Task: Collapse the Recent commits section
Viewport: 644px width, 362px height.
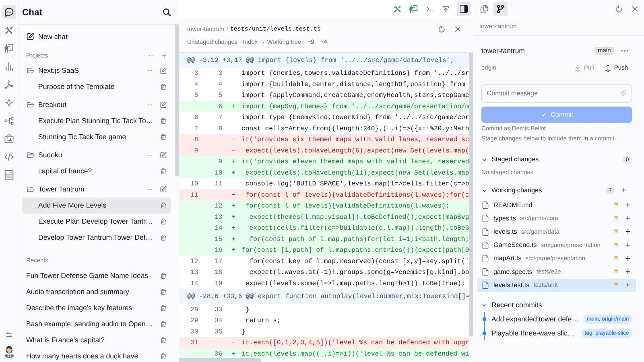Action: tap(484, 305)
